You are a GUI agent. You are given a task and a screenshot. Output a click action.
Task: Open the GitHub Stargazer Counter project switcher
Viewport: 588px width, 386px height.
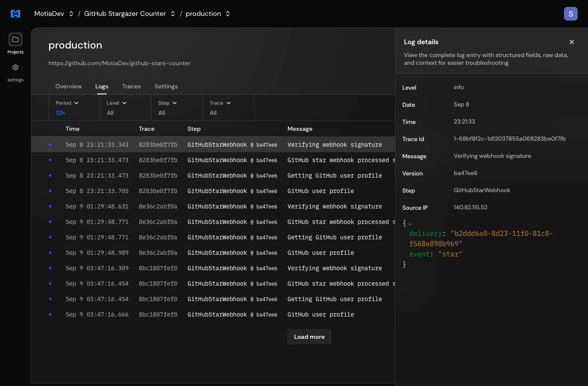[x=173, y=14]
